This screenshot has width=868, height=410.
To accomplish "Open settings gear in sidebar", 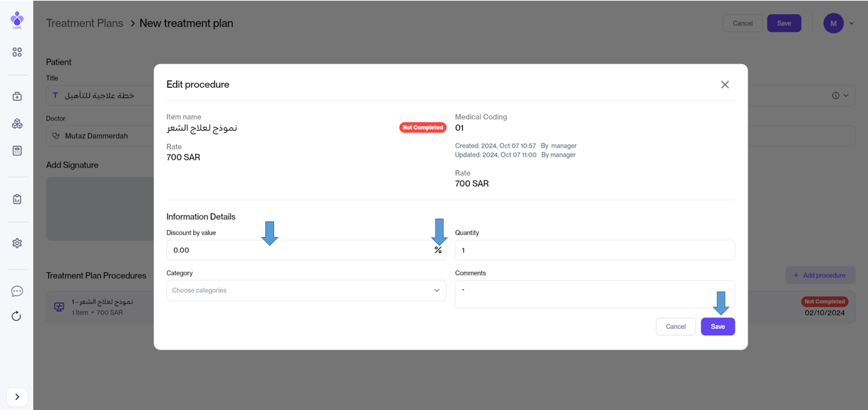I will point(17,243).
